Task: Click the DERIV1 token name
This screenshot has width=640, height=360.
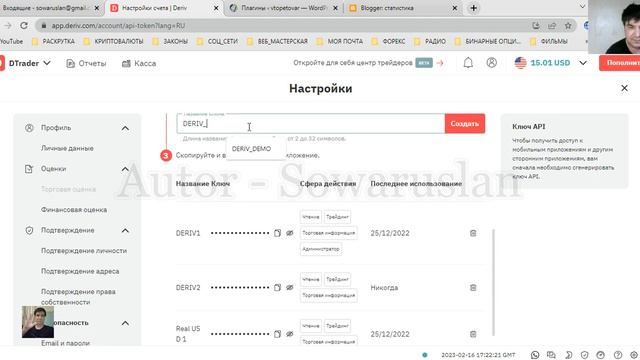Action: (x=188, y=233)
